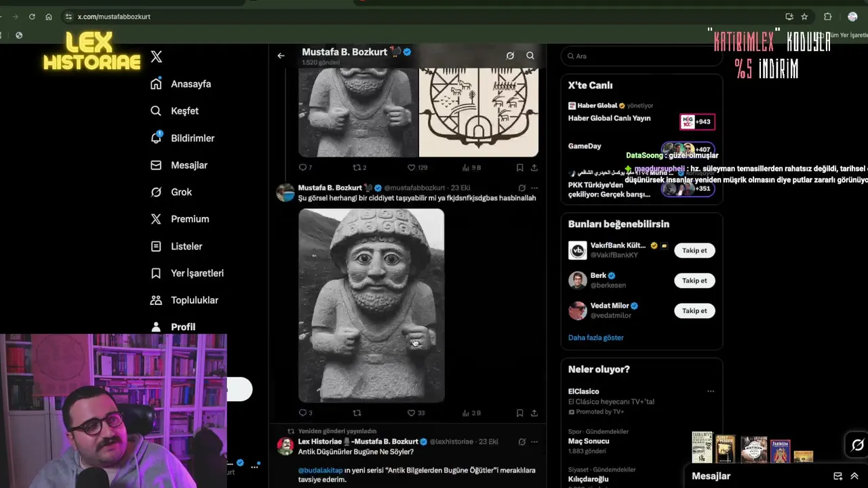
Task: Bookmark page with star icon
Action: tap(804, 16)
